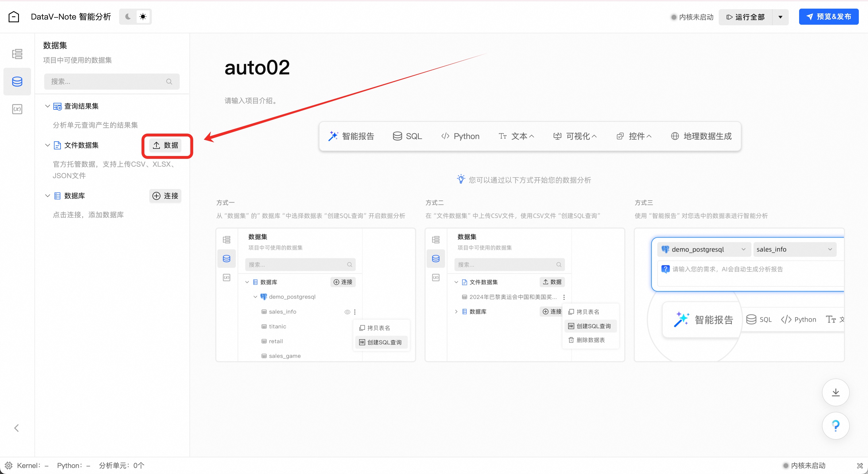Viewport: 868px width, 474px height.
Task: Open the variables sidebar icon
Action: point(17,109)
